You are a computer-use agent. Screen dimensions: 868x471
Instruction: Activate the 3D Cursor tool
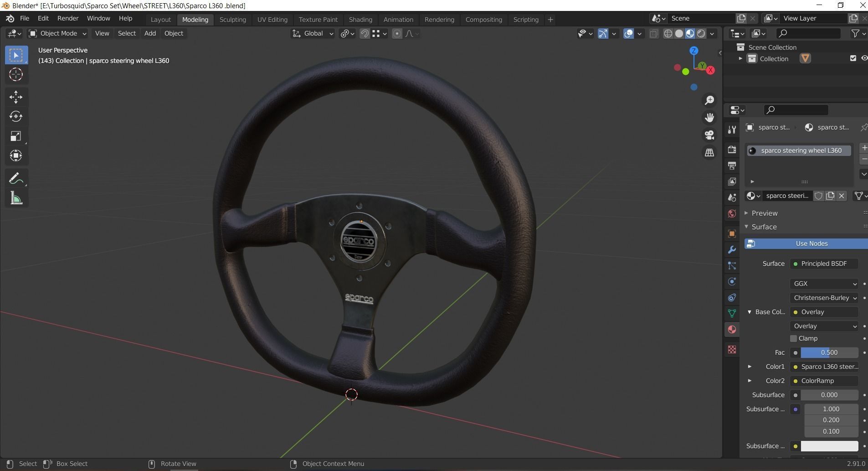pyautogui.click(x=16, y=74)
